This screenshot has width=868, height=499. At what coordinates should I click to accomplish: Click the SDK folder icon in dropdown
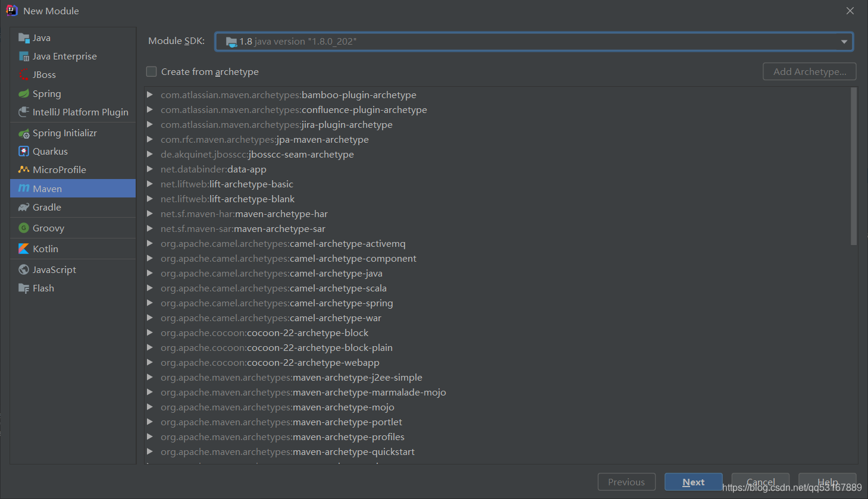pyautogui.click(x=231, y=42)
